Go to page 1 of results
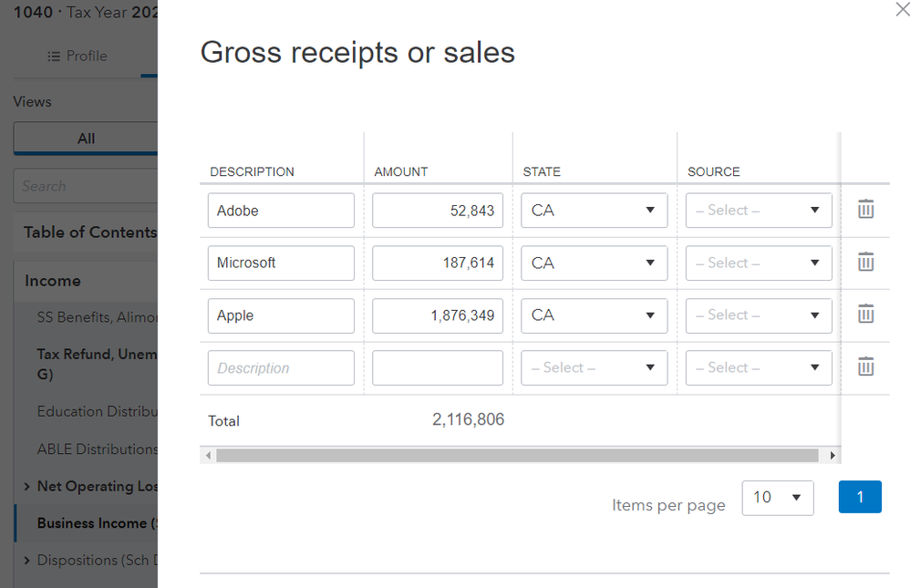This screenshot has width=910, height=588. (x=860, y=497)
